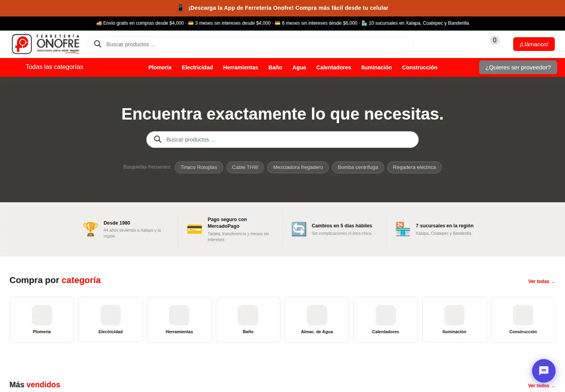Choose the Mezcladora fregadero search chip

point(298,167)
